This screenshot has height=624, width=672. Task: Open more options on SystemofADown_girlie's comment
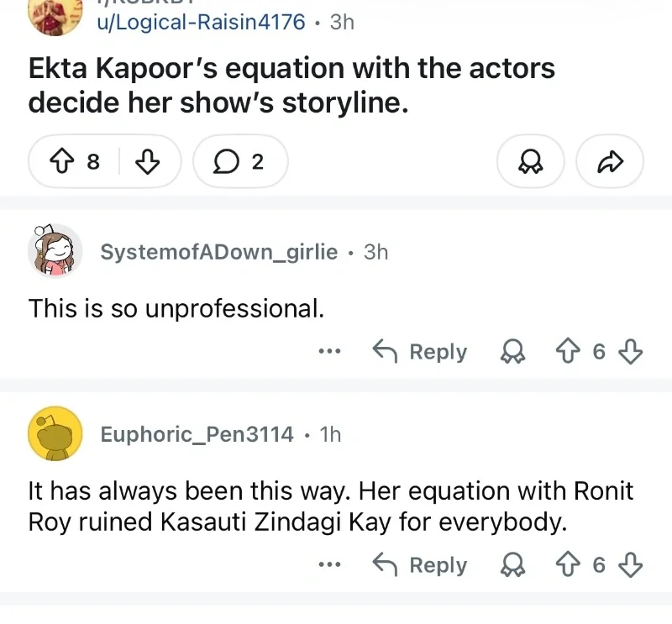click(330, 351)
